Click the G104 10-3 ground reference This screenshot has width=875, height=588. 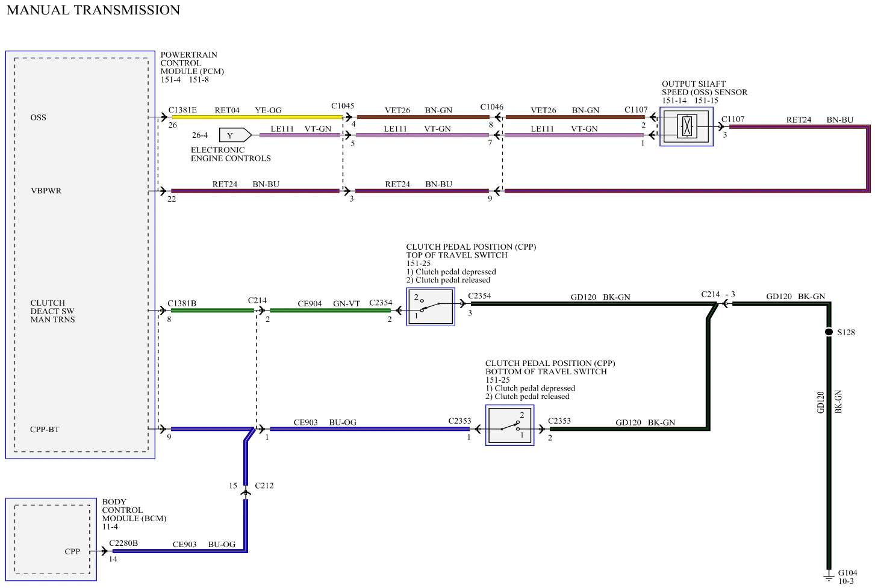pos(847,577)
